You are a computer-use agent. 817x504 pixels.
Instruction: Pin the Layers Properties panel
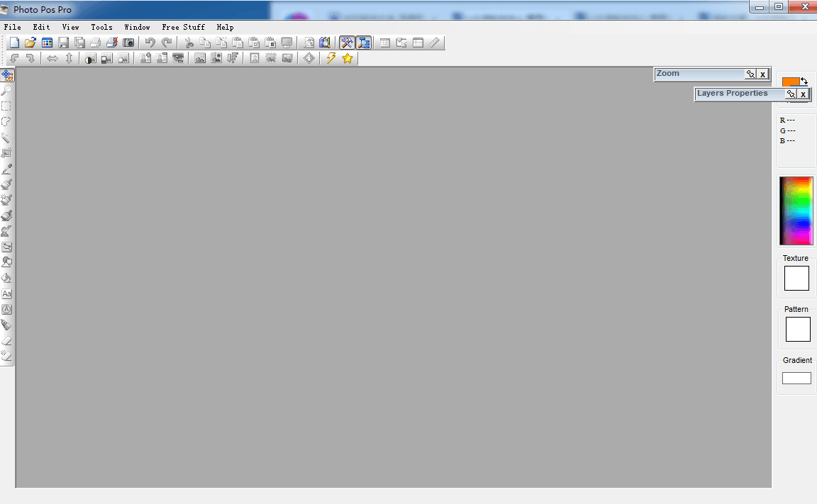(791, 94)
